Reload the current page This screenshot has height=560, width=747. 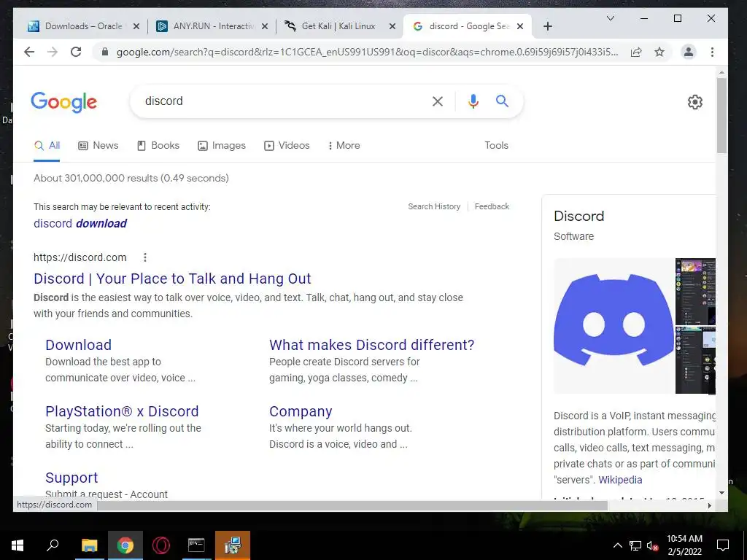click(x=76, y=52)
